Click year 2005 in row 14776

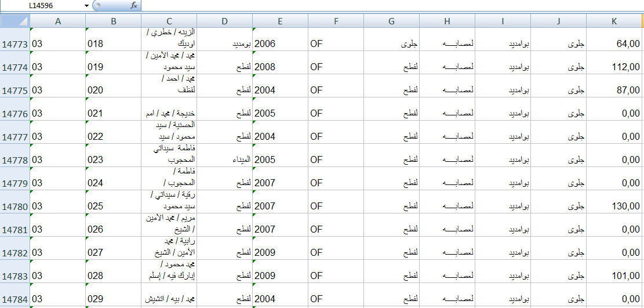(280, 109)
